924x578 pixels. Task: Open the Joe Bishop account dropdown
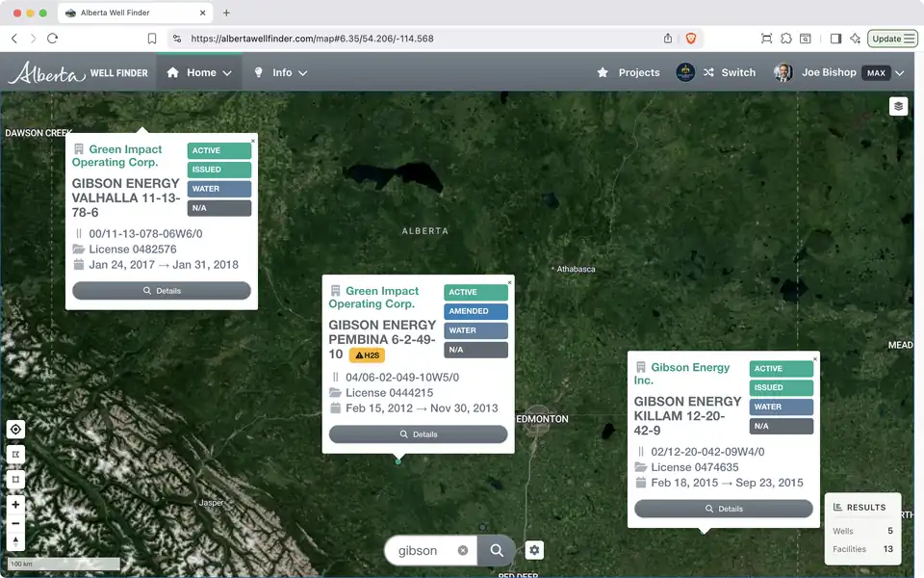[x=899, y=73]
